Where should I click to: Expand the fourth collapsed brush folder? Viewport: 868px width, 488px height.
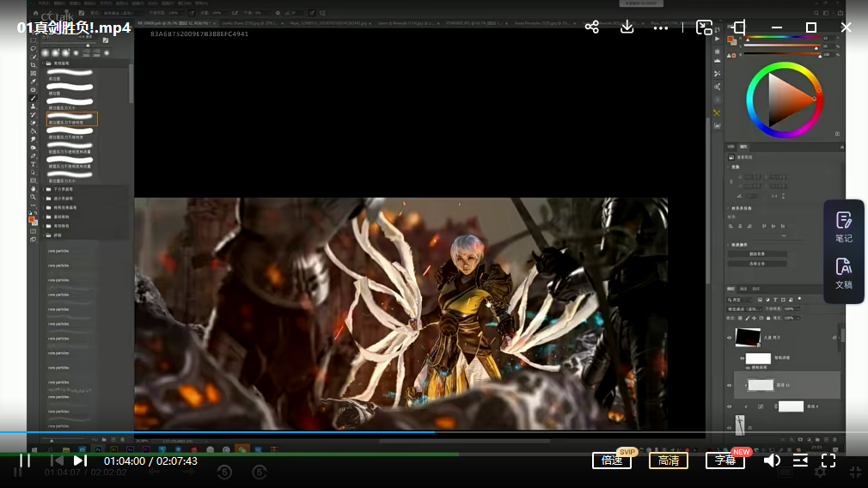point(45,217)
